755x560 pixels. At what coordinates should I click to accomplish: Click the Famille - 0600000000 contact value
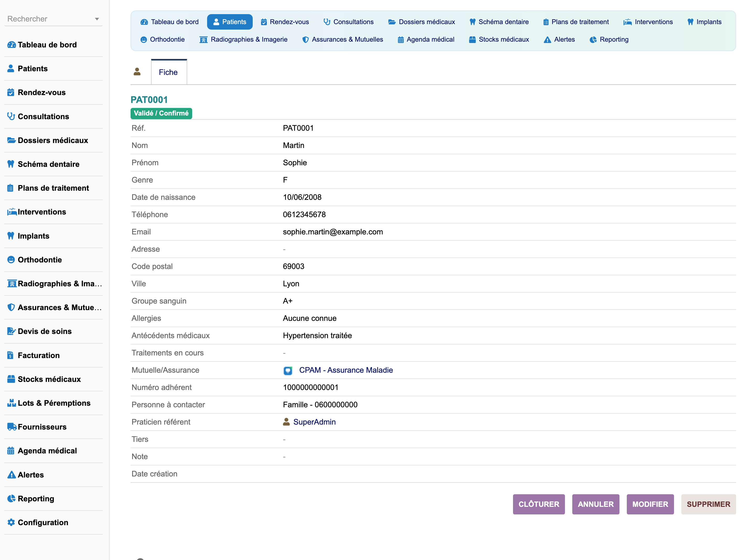click(320, 405)
